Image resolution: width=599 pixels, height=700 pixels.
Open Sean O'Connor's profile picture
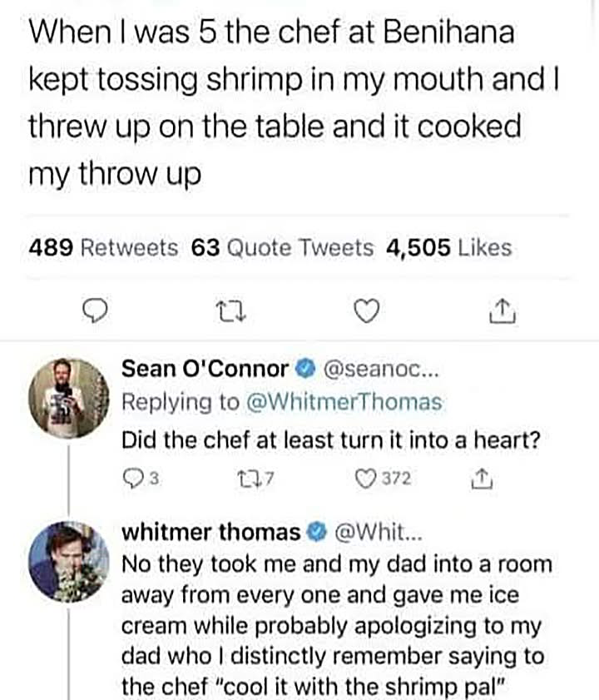70,398
